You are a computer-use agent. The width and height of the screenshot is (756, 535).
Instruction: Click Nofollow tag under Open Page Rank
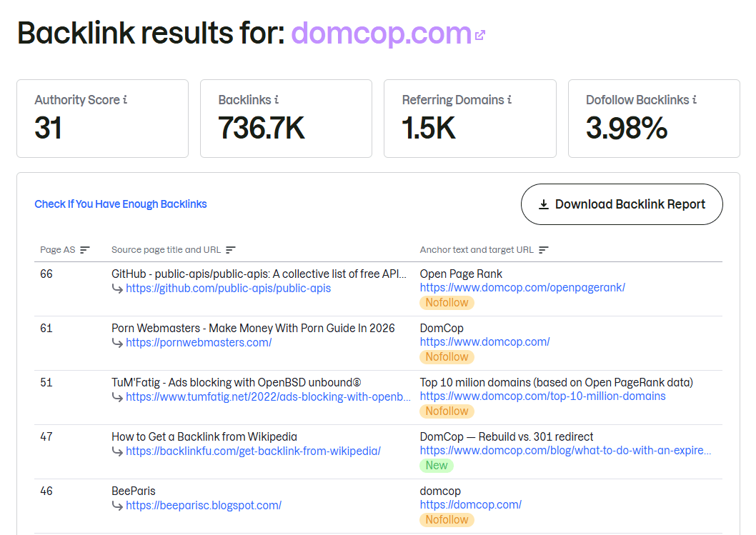tap(447, 303)
